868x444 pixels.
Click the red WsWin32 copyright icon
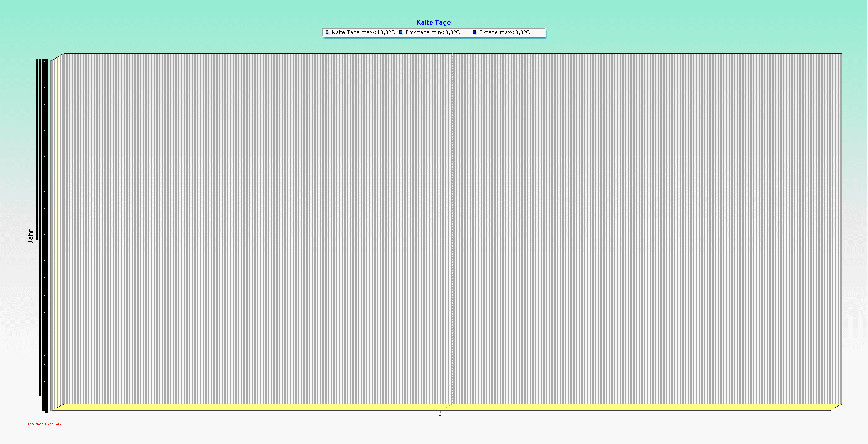pyautogui.click(x=28, y=425)
